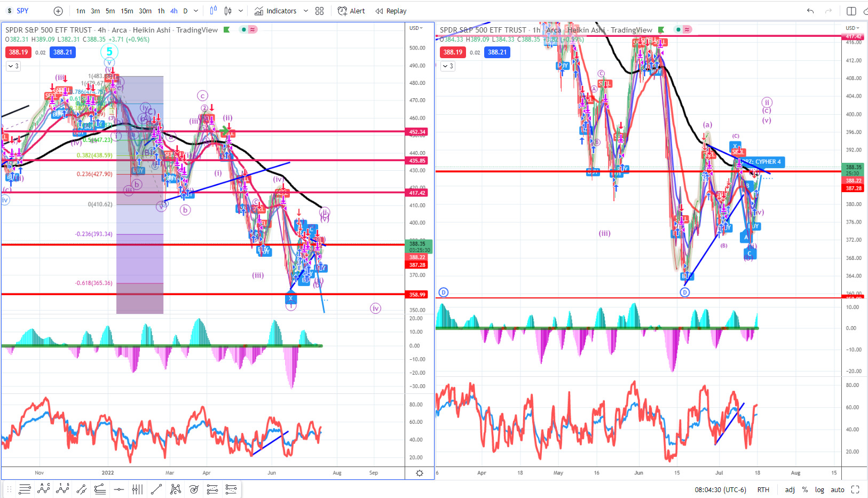This screenshot has height=498, width=868.
Task: Select the 1h timeframe
Action: pyautogui.click(x=161, y=11)
